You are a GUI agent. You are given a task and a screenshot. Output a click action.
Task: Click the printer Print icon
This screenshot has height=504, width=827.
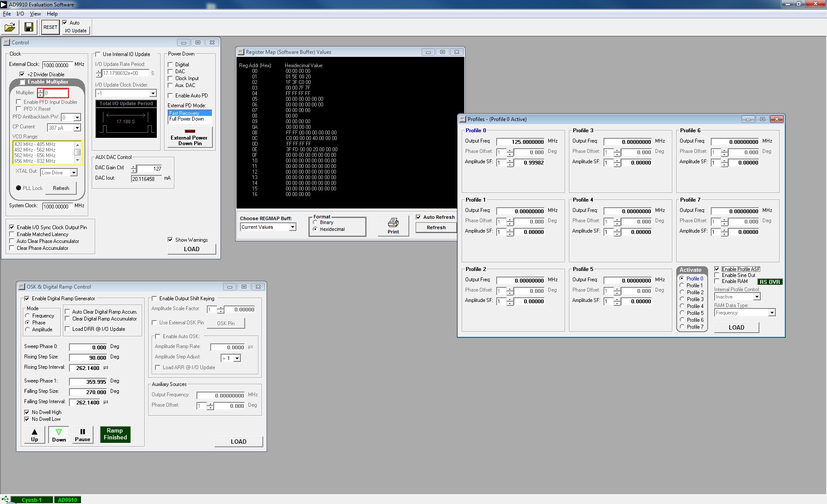(393, 226)
